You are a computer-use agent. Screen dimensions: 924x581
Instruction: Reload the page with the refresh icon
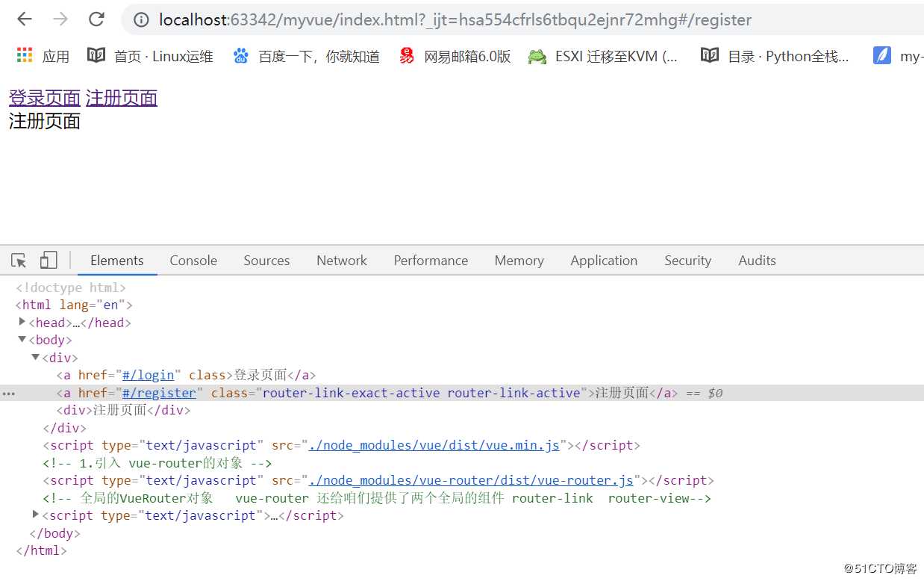click(96, 19)
